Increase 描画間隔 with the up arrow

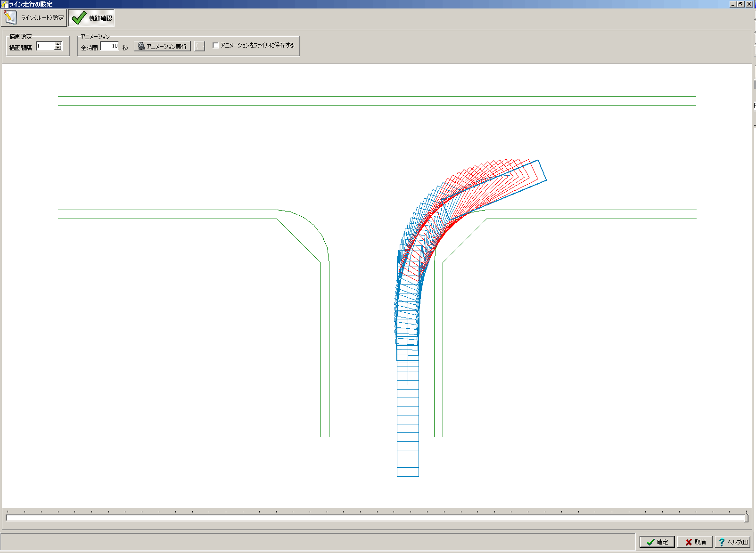(58, 44)
